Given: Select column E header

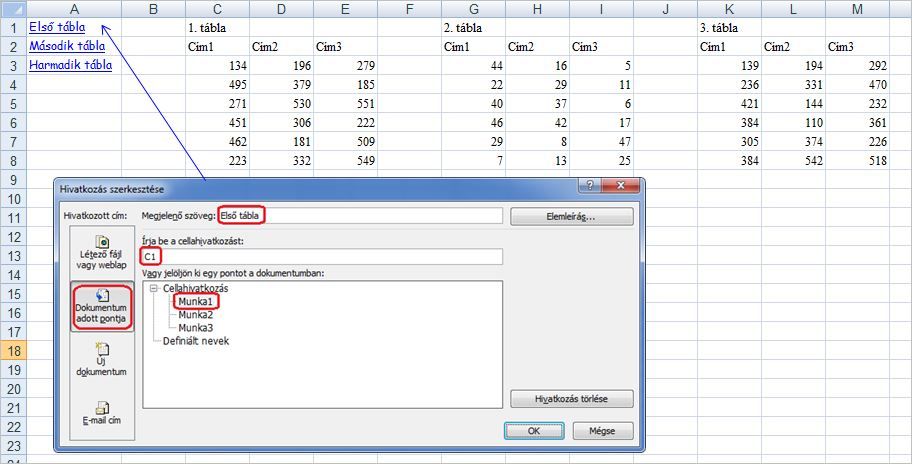Looking at the screenshot, I should click(345, 9).
